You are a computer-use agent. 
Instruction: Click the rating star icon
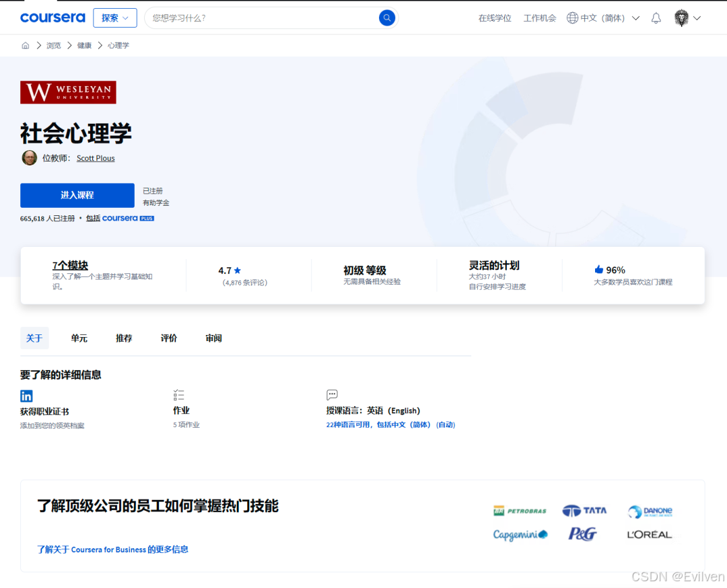click(x=238, y=270)
